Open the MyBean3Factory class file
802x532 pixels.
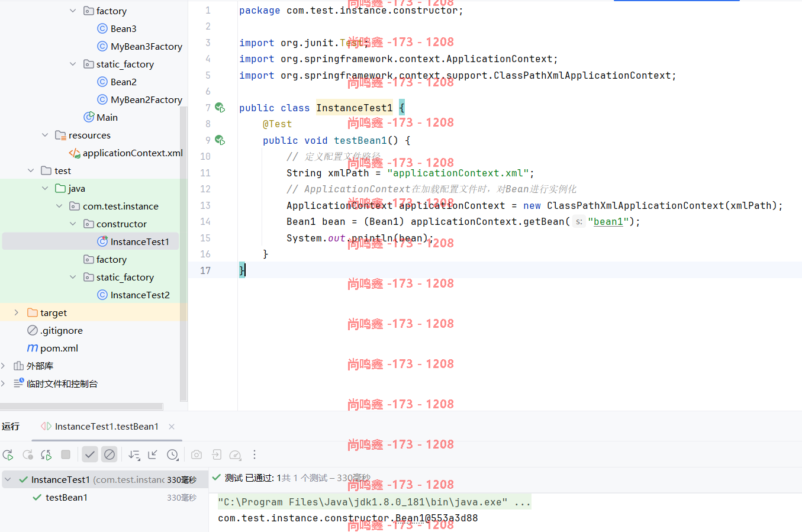pos(146,46)
